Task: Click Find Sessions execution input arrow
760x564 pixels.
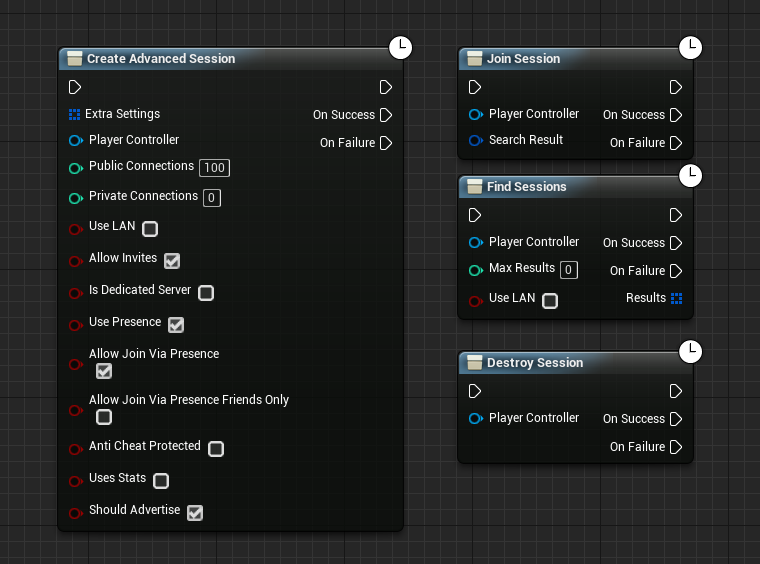Action: [x=476, y=215]
